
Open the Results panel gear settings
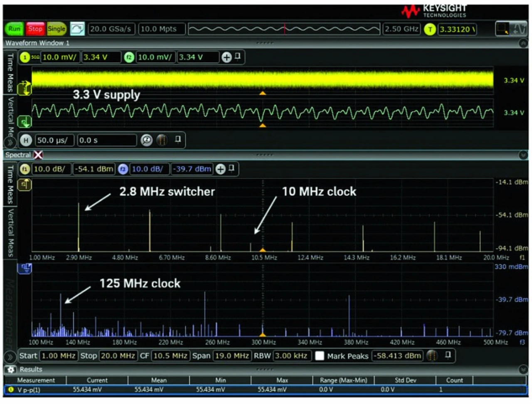coord(11,370)
